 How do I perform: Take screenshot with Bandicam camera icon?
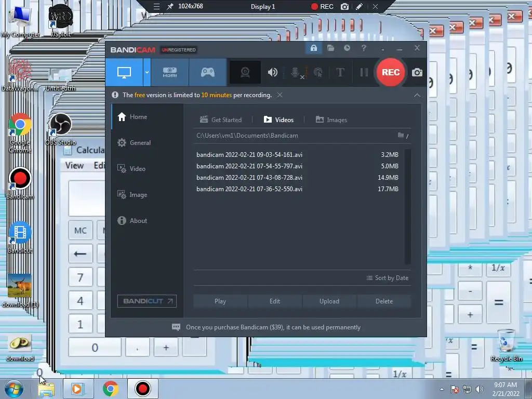[x=417, y=72]
